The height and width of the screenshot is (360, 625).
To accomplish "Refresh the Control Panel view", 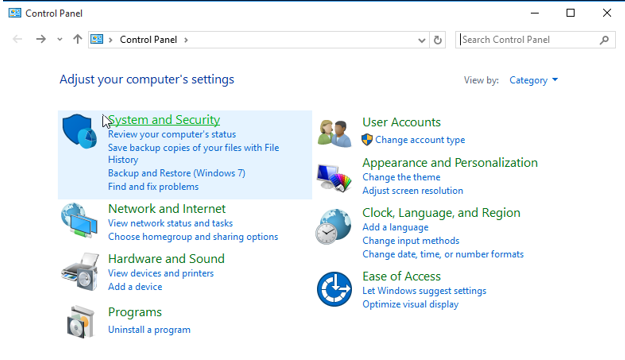I will [438, 40].
